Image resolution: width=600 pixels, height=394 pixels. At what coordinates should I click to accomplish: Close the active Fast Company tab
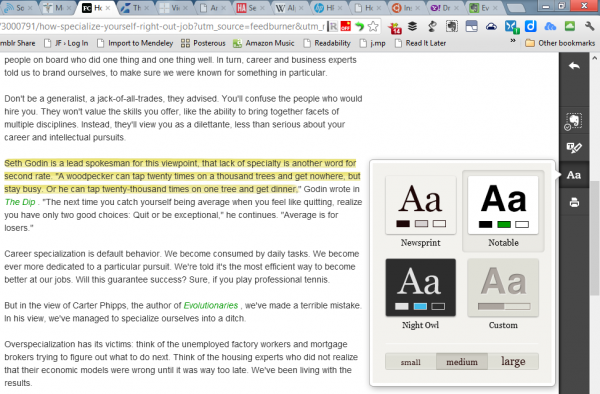point(108,8)
